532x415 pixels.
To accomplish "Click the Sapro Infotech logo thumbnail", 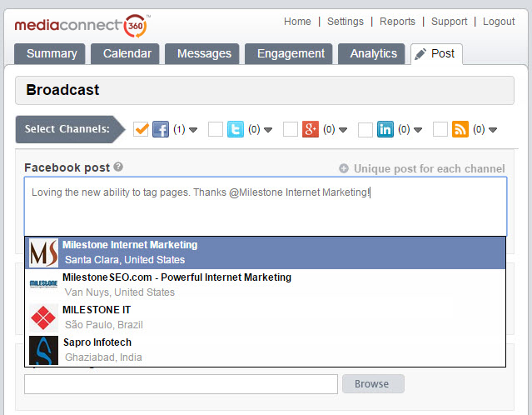I will pyautogui.click(x=43, y=350).
